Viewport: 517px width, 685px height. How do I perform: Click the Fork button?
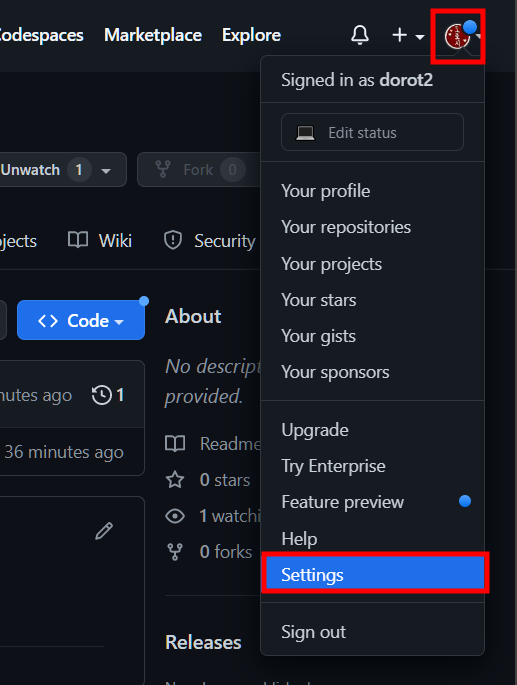click(199, 170)
